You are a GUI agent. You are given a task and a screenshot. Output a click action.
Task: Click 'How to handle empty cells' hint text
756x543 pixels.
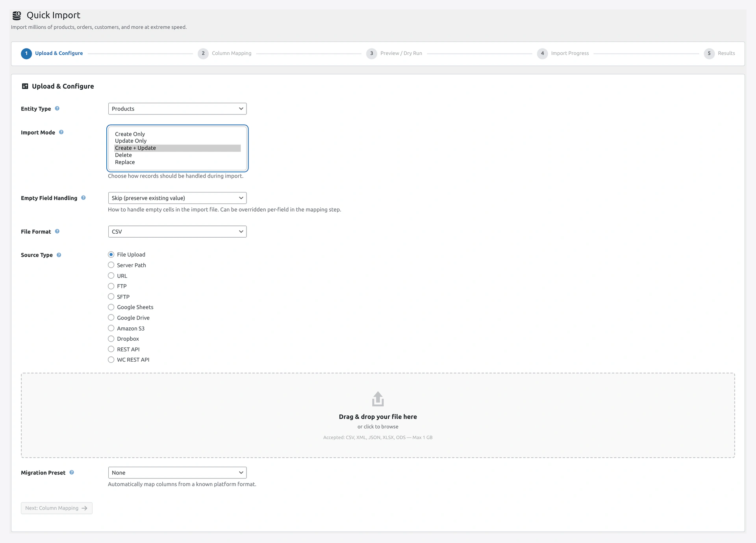pos(224,209)
